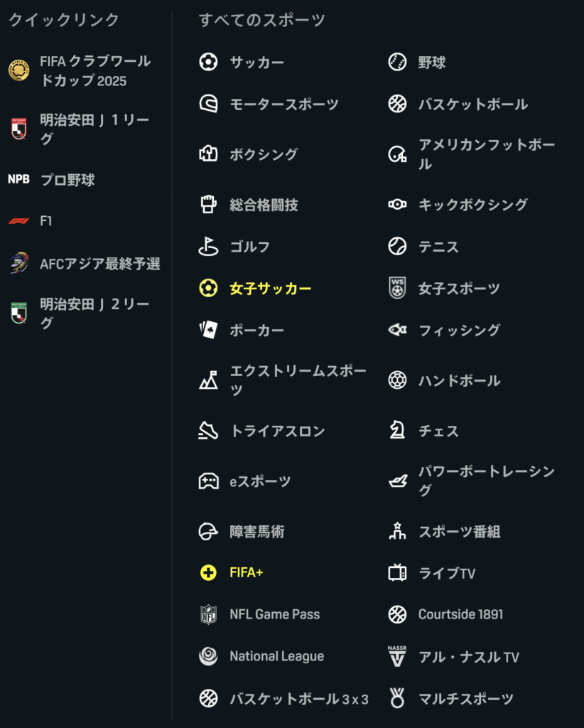Viewport: 584px width, 728px height.
Task: Click the eSports gamepad icon
Action: [208, 481]
